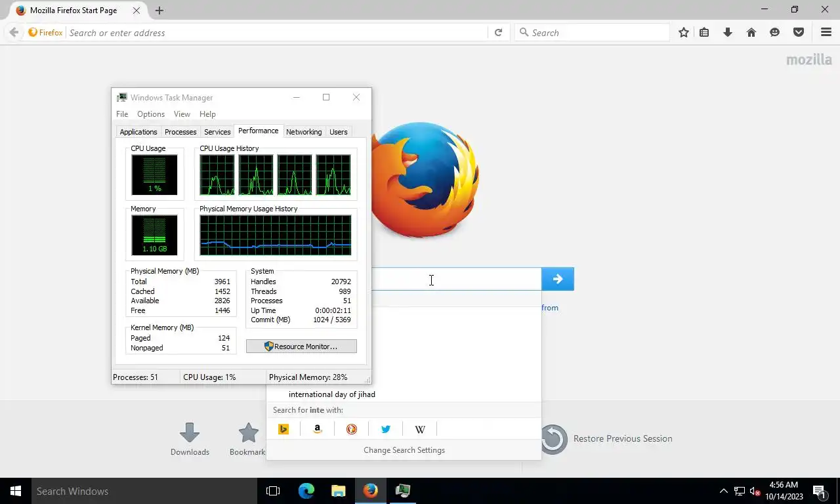The width and height of the screenshot is (840, 504).
Task: Open Bookmarks star shortcut on start page
Action: tap(248, 439)
